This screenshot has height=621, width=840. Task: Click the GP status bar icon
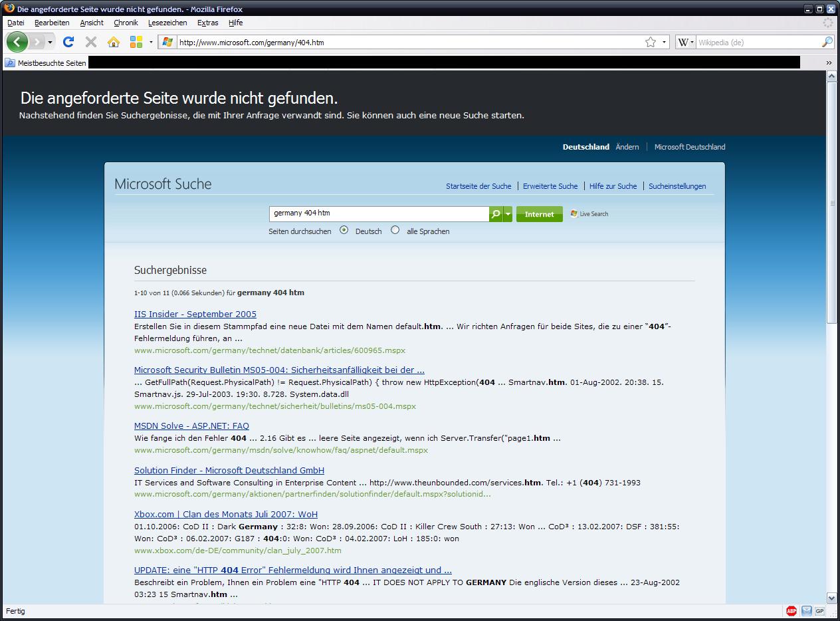(820, 611)
